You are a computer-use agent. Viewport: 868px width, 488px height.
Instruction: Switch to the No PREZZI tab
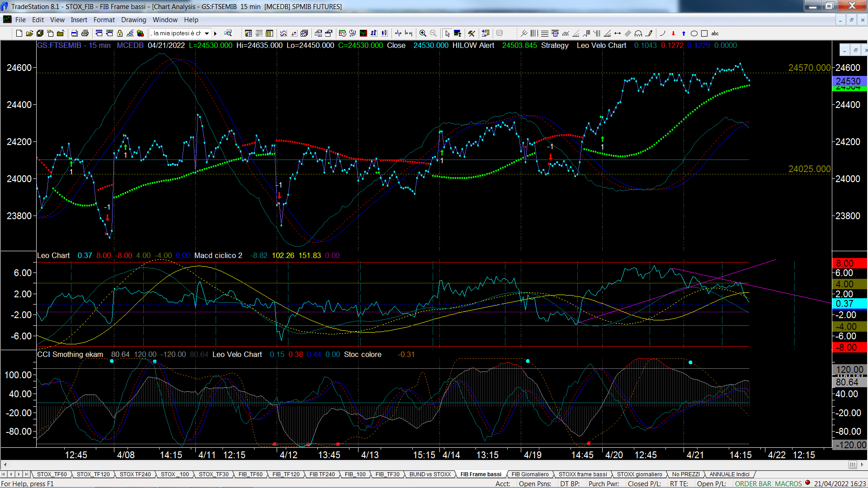click(686, 474)
